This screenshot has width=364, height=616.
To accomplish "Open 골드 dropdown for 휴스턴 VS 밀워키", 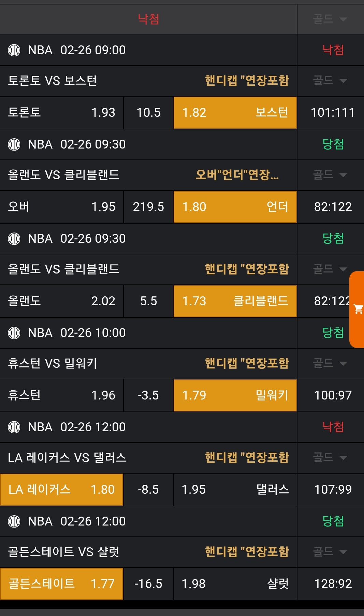I will coord(330,364).
